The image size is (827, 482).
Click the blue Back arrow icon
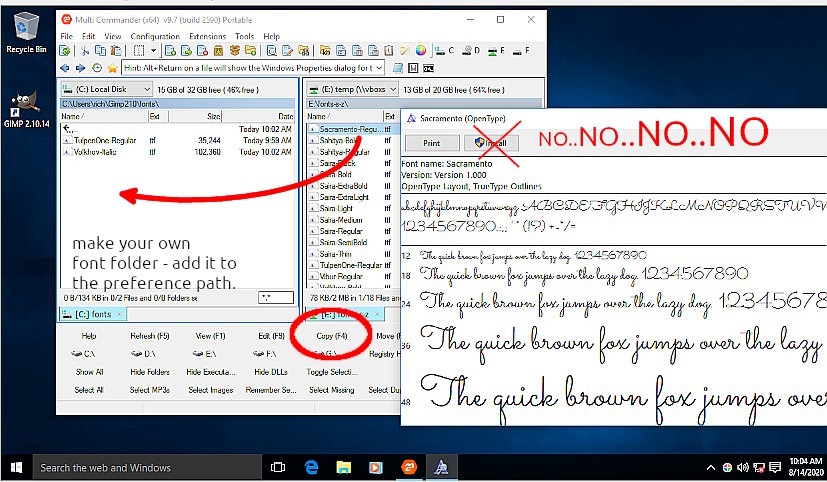pyautogui.click(x=65, y=68)
